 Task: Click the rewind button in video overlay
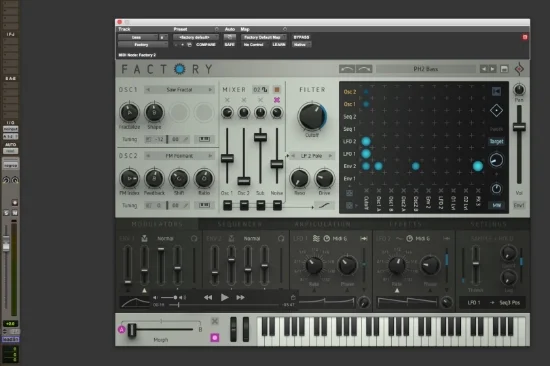pos(208,298)
